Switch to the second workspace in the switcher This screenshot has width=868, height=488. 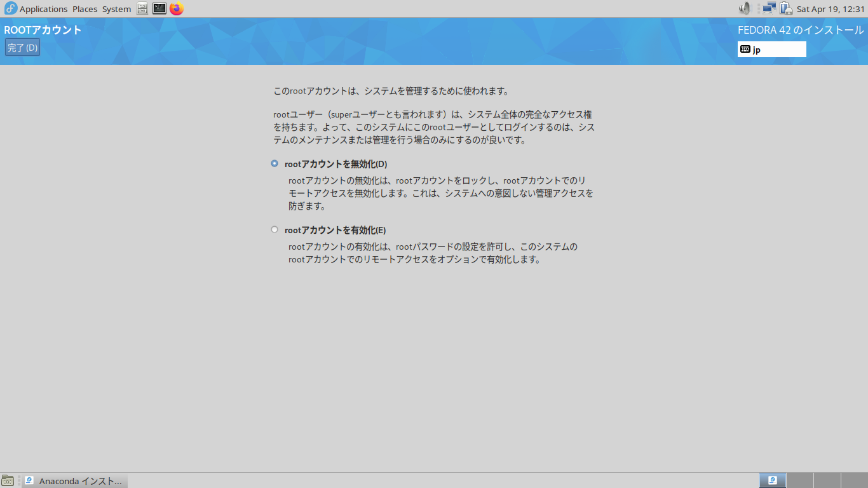[800, 480]
